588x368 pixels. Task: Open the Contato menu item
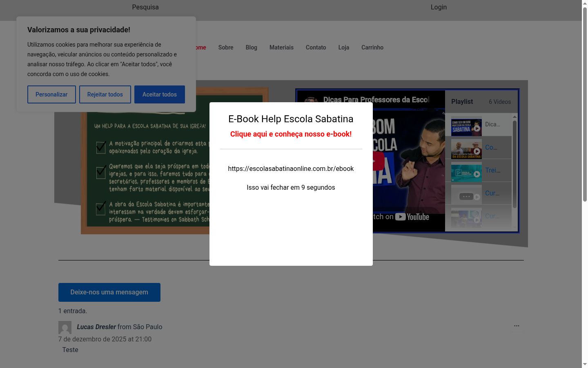(316, 47)
